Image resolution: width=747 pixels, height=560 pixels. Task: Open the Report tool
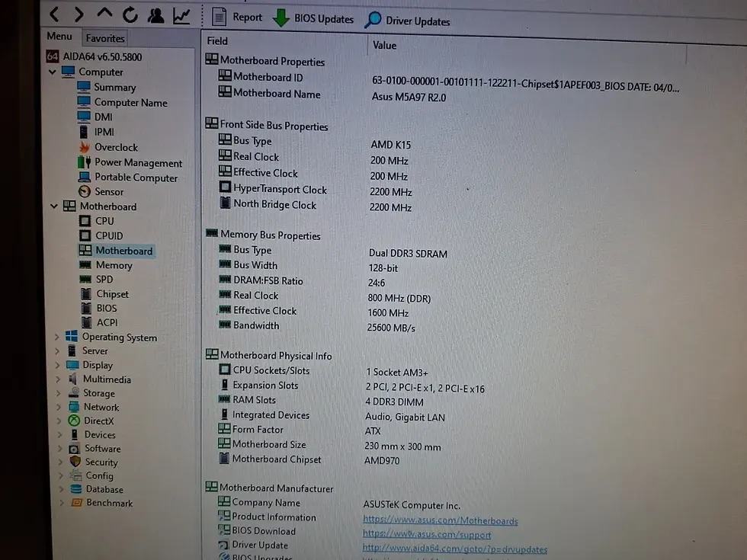(237, 17)
